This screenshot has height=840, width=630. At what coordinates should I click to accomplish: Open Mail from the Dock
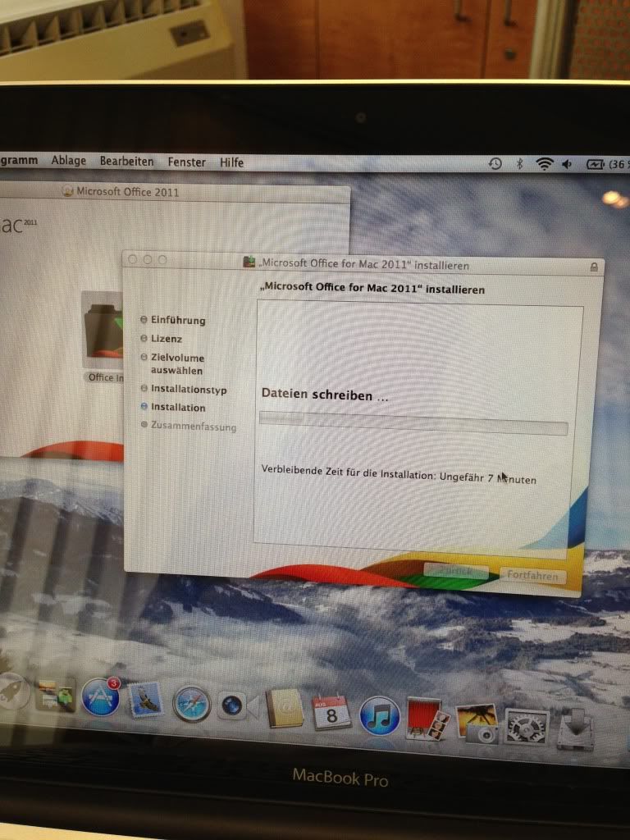coord(145,700)
